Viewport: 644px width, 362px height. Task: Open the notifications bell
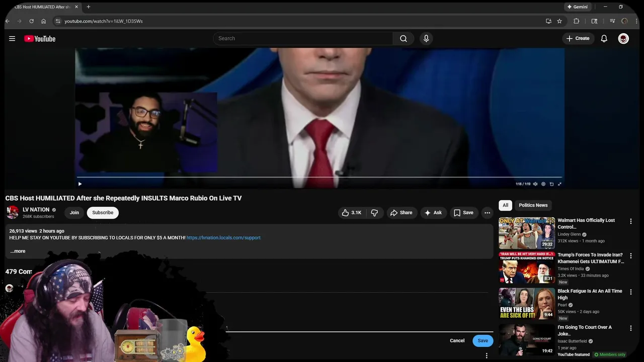pyautogui.click(x=604, y=39)
